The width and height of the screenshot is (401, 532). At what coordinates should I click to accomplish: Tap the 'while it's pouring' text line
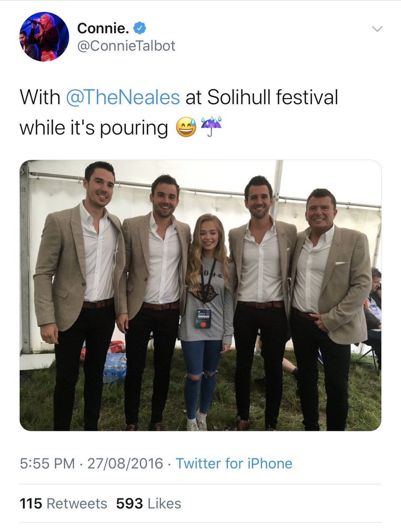coord(94,129)
